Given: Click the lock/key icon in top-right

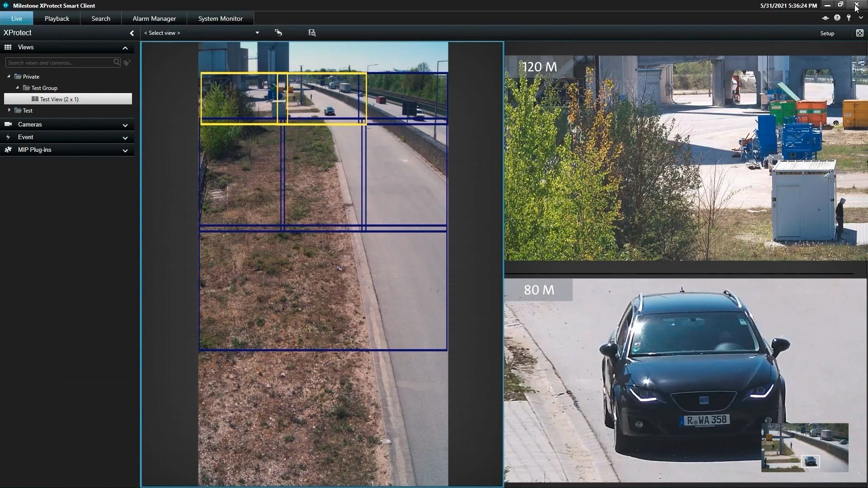Looking at the screenshot, I should (x=849, y=17).
